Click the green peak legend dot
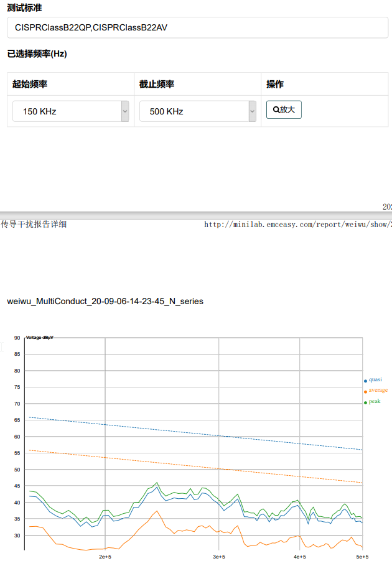The width and height of the screenshot is (392, 566). point(365,402)
